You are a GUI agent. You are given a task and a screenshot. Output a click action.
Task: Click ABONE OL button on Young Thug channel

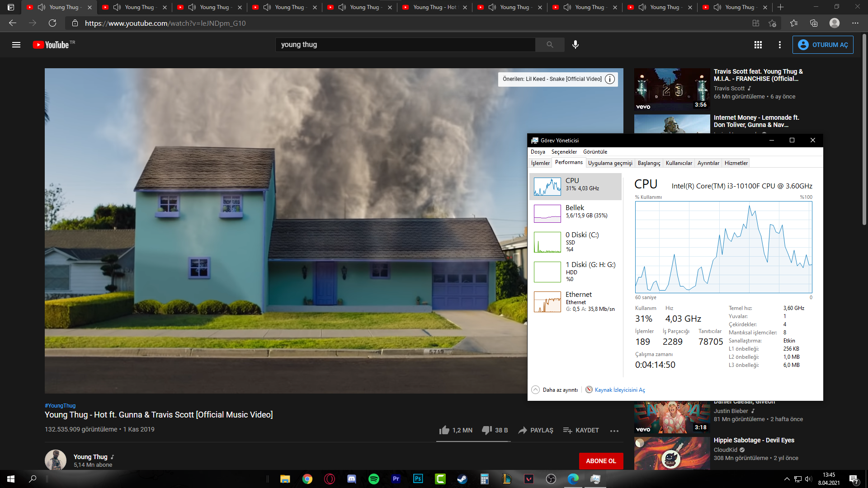pos(600,460)
